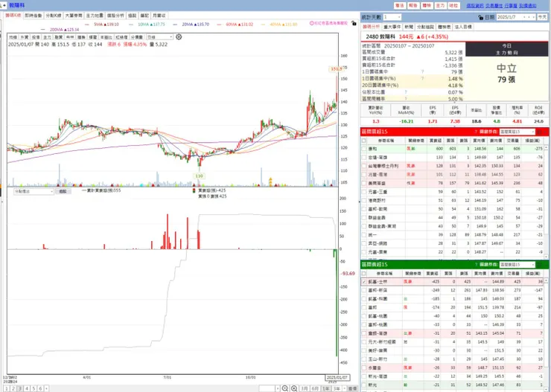
Task: Open the 區間買超15 key broker dropdown
Action: point(517,132)
